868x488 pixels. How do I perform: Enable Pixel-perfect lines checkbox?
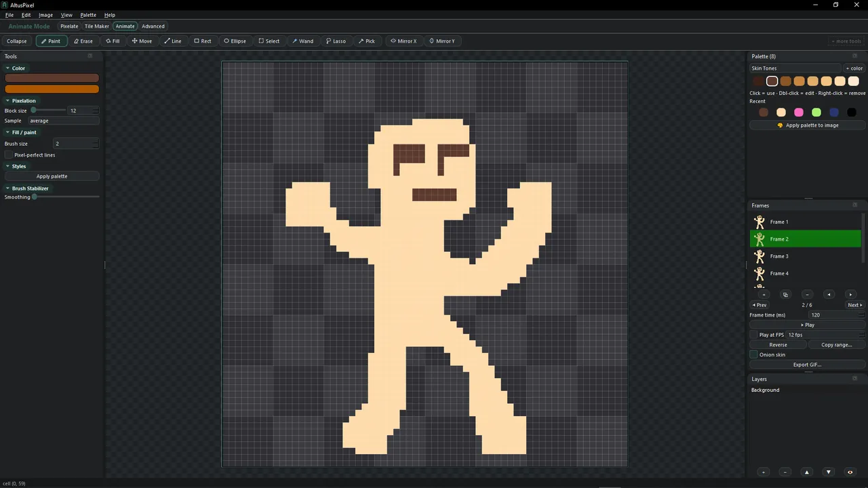click(9, 155)
